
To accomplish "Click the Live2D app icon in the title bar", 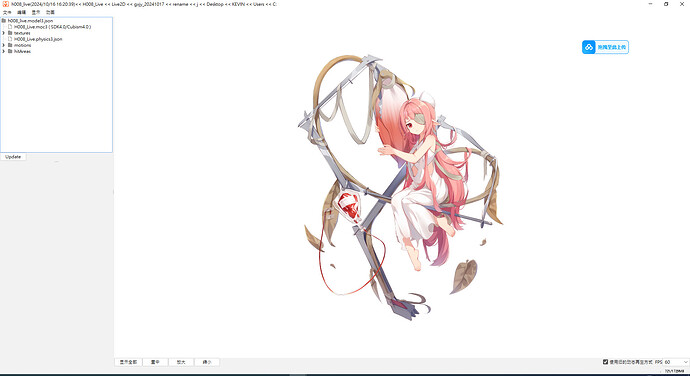I will pyautogui.click(x=6, y=4).
